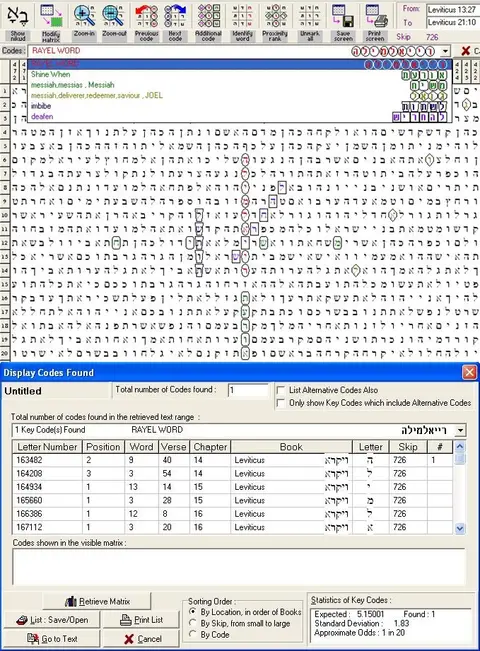
Task: Check Only show Key Codes with Alternative Codes
Action: (281, 403)
